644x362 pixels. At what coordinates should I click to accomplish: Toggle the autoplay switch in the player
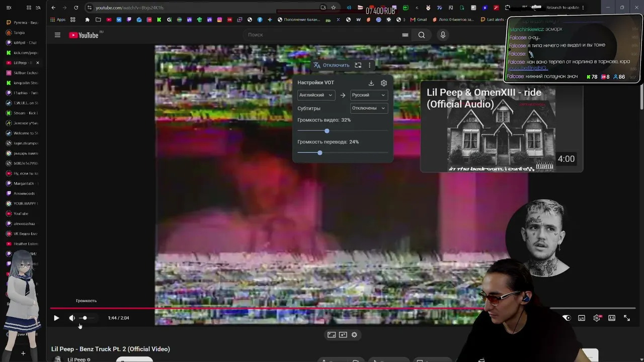click(566, 318)
